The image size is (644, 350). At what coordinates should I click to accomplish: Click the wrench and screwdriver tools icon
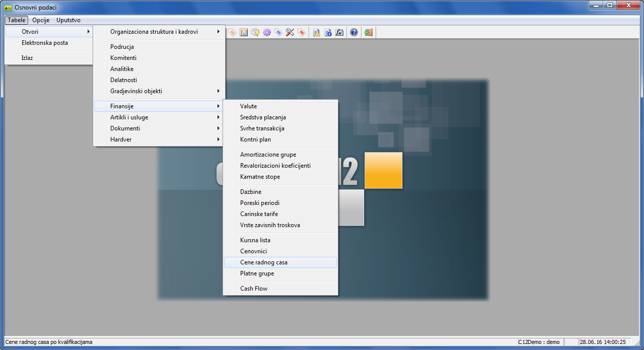290,32
